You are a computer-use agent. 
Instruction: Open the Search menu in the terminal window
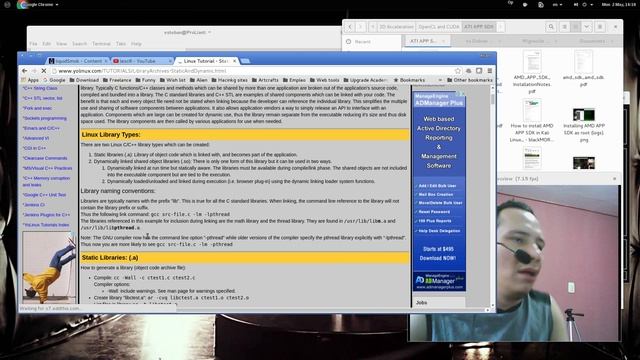pyautogui.click(x=80, y=44)
